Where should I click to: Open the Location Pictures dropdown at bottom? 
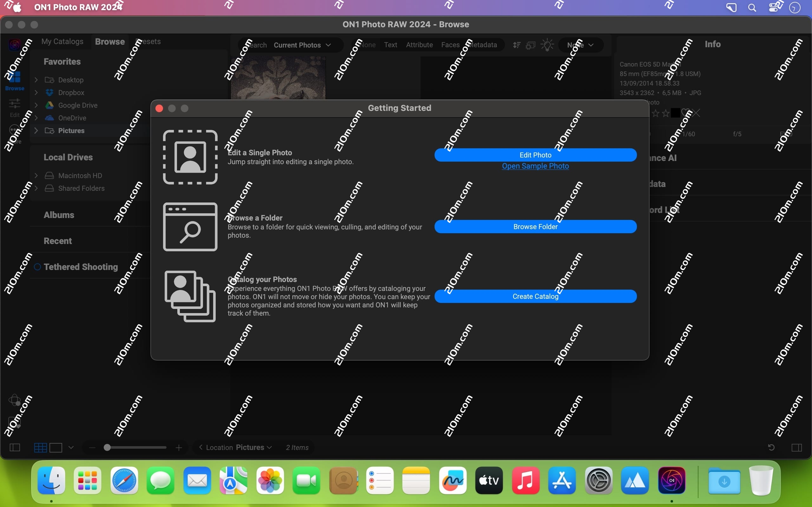click(254, 448)
